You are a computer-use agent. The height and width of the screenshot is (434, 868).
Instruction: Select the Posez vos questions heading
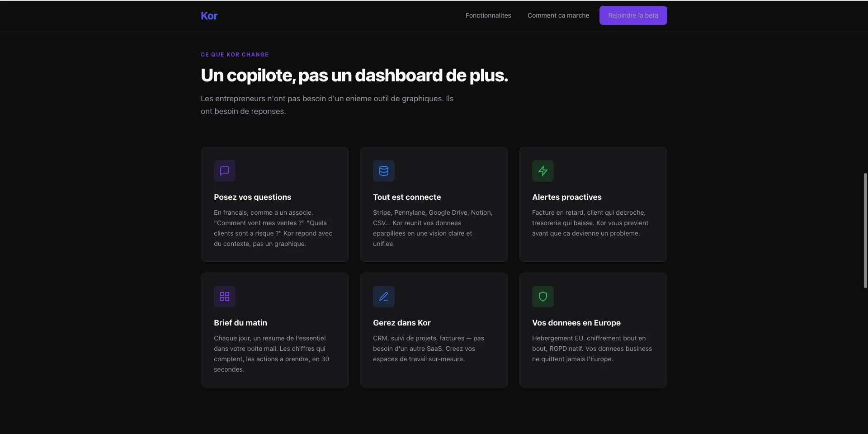coord(252,197)
